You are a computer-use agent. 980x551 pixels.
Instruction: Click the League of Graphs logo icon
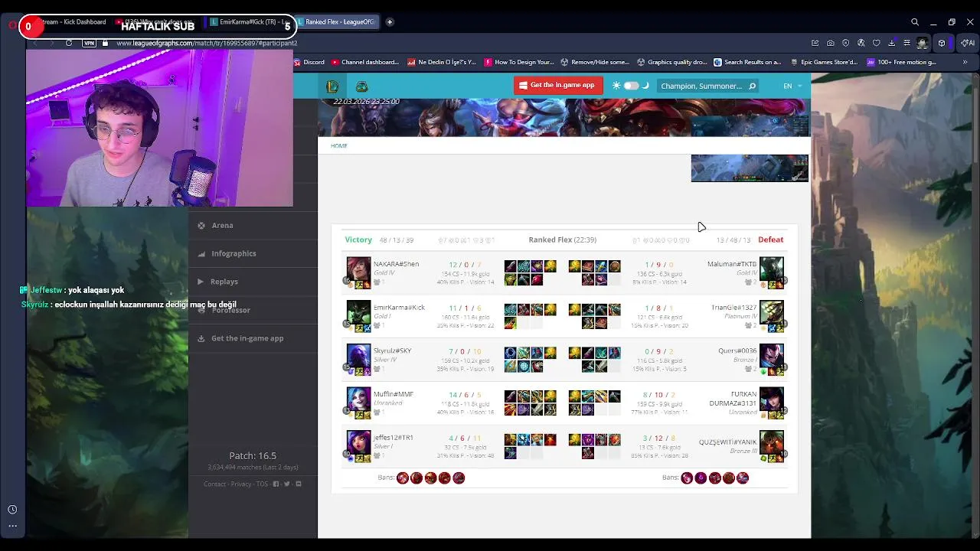[332, 86]
